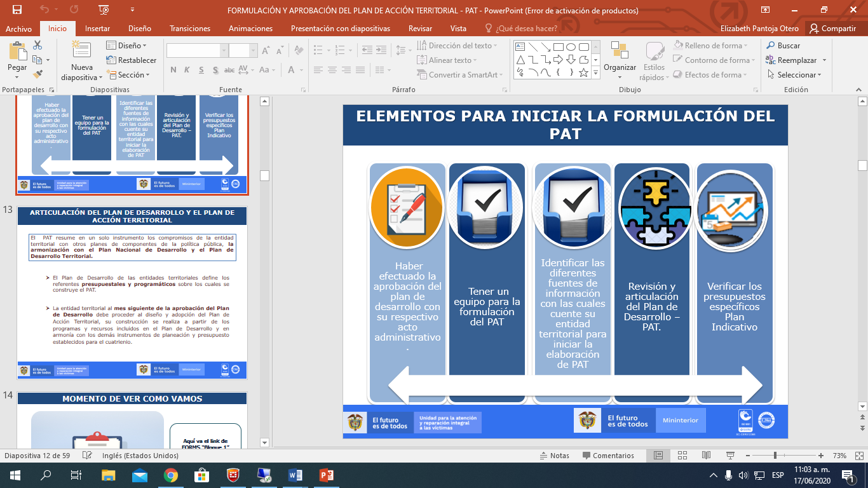Open Reading View from status bar
Viewport: 868px width, 488px height.
[x=706, y=456]
